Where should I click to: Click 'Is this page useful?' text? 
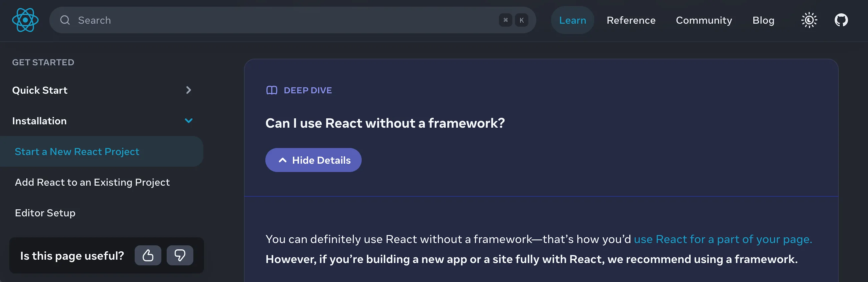coord(72,256)
